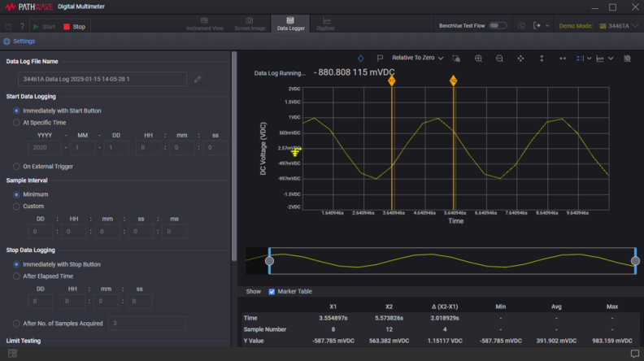
Task: Select Custom sample interval option
Action: 16,206
